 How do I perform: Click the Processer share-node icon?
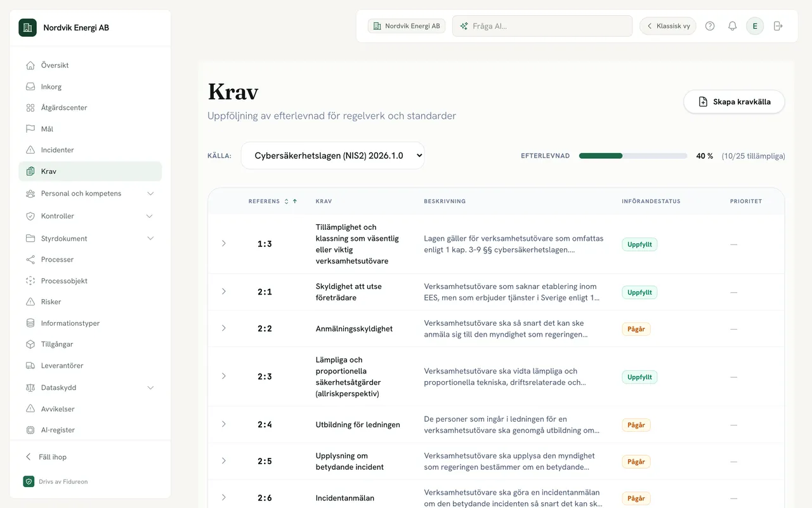click(30, 260)
